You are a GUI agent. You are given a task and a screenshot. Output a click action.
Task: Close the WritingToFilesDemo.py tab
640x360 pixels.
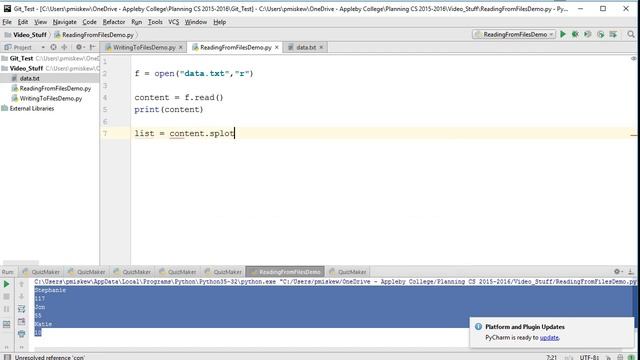coord(180,47)
